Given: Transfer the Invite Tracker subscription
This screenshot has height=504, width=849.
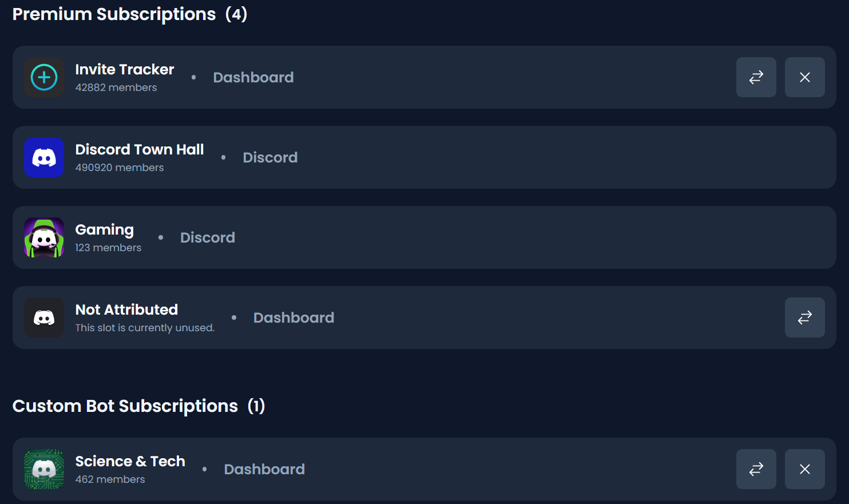Looking at the screenshot, I should (756, 77).
